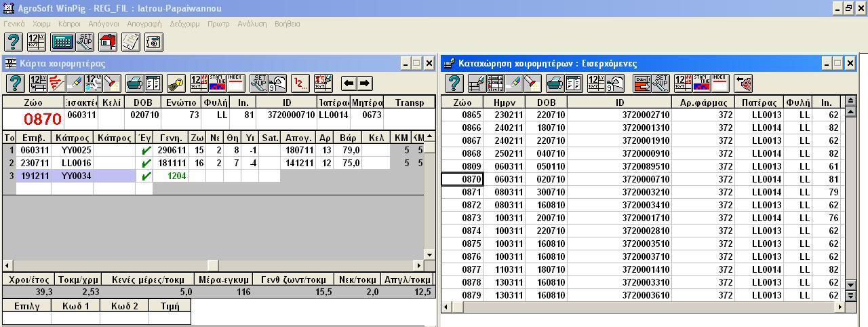Click the help question mark in entry window

[454, 83]
